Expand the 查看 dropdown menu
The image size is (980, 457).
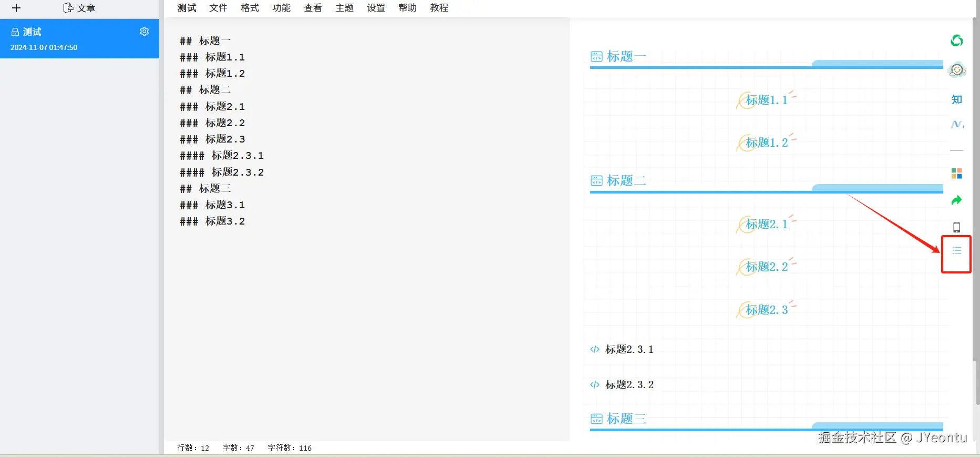click(313, 8)
